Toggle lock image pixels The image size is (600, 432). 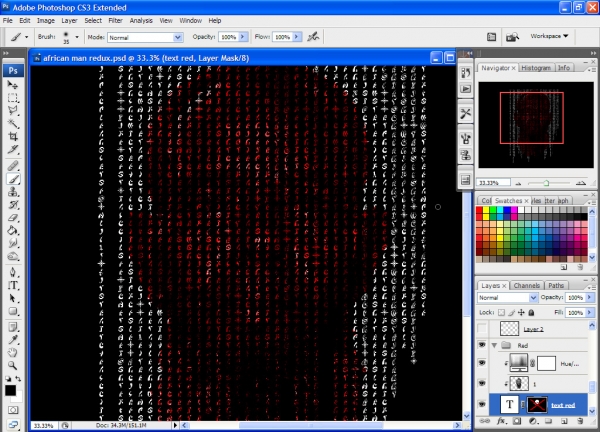(x=511, y=313)
